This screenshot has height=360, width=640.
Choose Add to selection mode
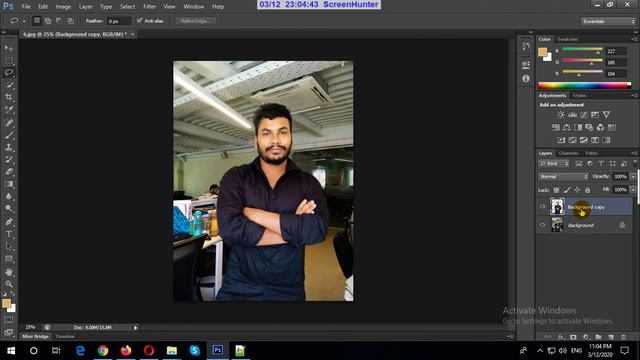pyautogui.click(x=48, y=20)
